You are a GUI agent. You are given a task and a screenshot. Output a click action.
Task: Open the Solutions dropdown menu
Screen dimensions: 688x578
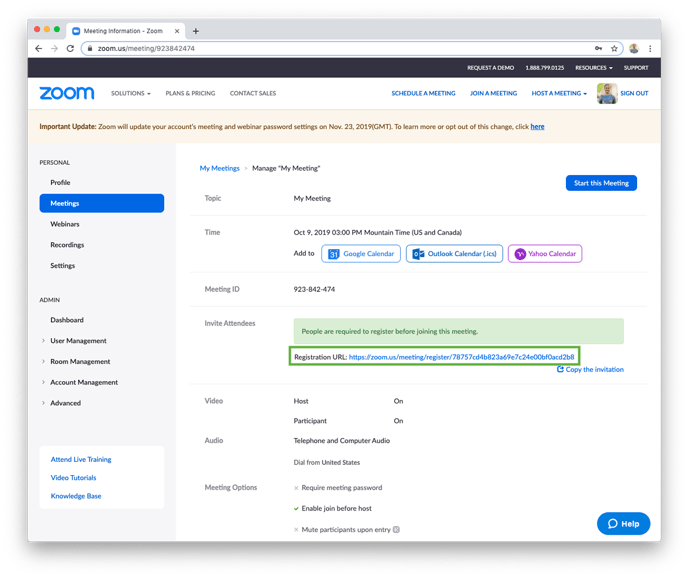131,93
